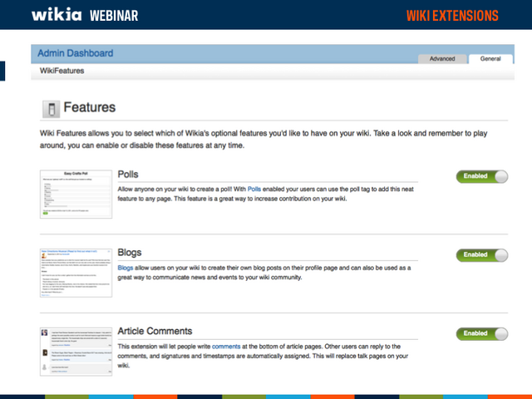
Task: Toggle the Polls Enabled switch
Action: pyautogui.click(x=482, y=176)
